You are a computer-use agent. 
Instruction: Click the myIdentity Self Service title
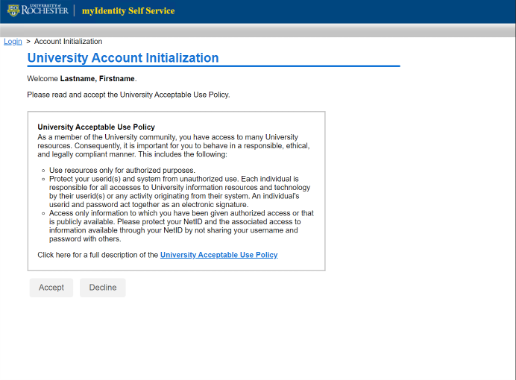[128, 11]
